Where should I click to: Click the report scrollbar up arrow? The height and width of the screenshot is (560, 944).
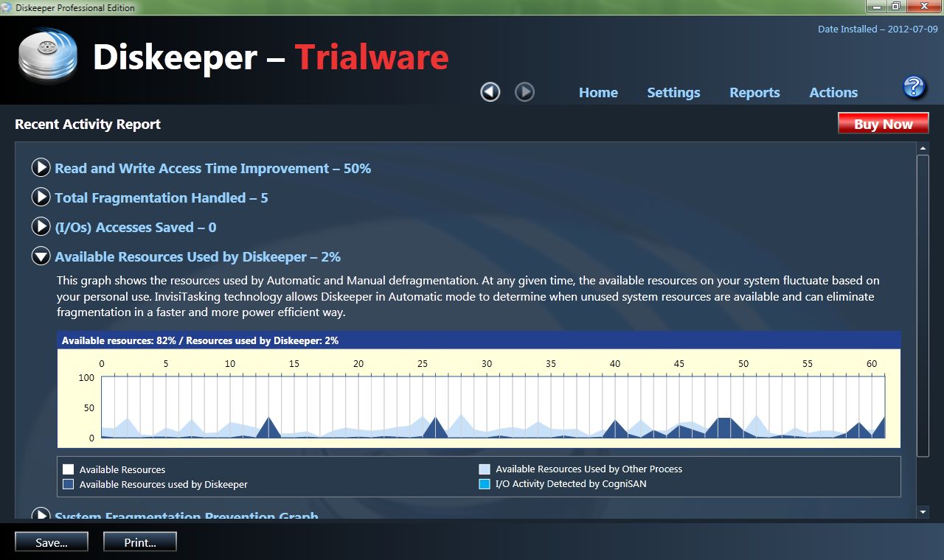click(923, 149)
